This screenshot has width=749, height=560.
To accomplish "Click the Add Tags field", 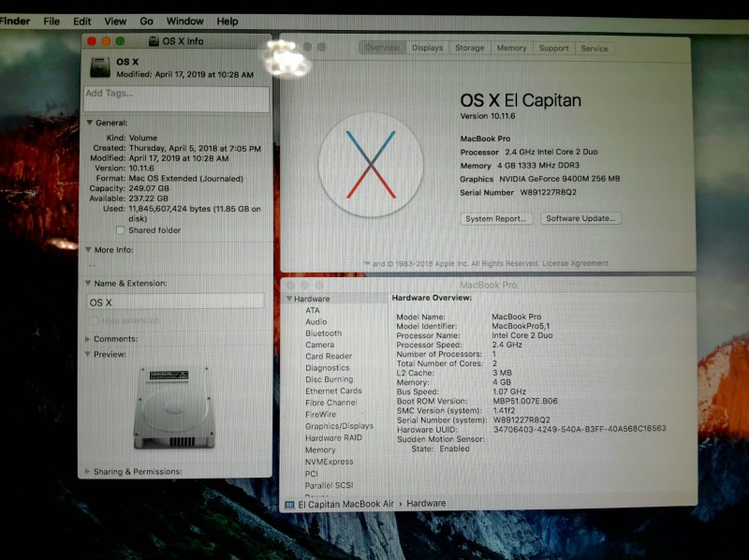I will coord(177,99).
